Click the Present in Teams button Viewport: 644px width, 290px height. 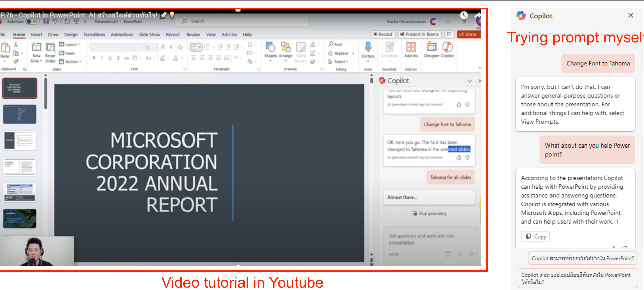(x=419, y=34)
